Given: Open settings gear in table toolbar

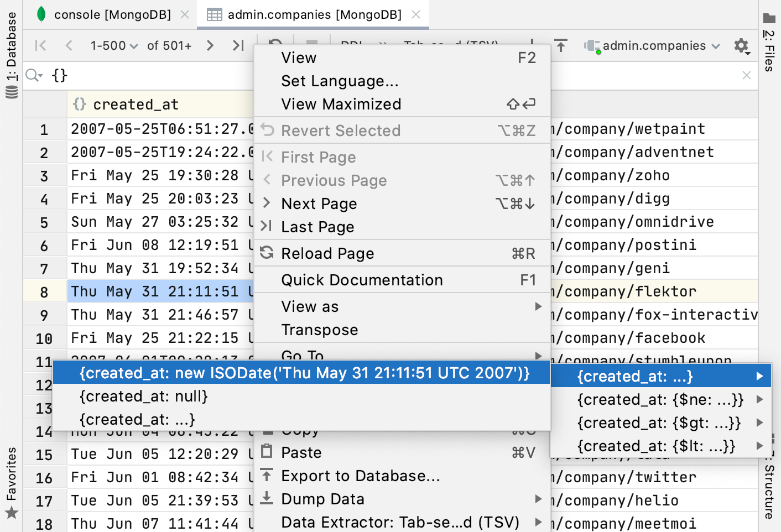Looking at the screenshot, I should tap(742, 46).
